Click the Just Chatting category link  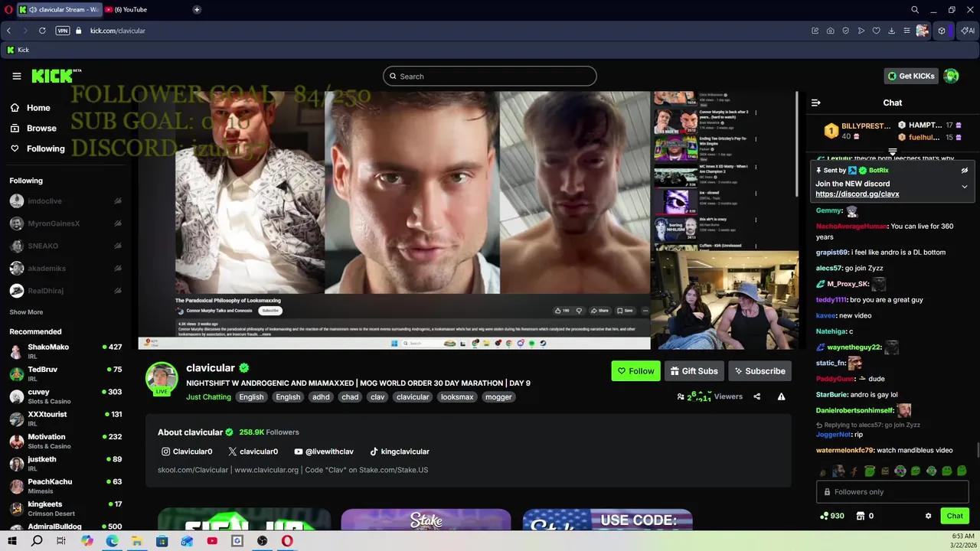click(x=208, y=396)
